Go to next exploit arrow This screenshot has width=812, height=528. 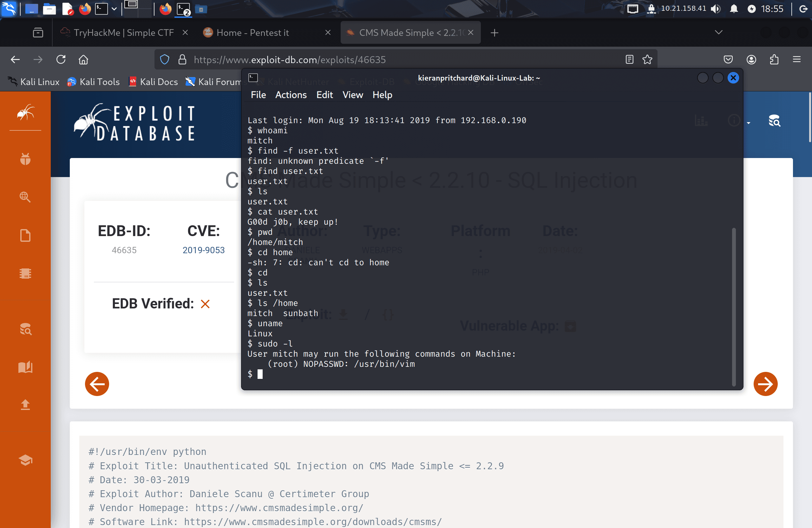tap(765, 384)
